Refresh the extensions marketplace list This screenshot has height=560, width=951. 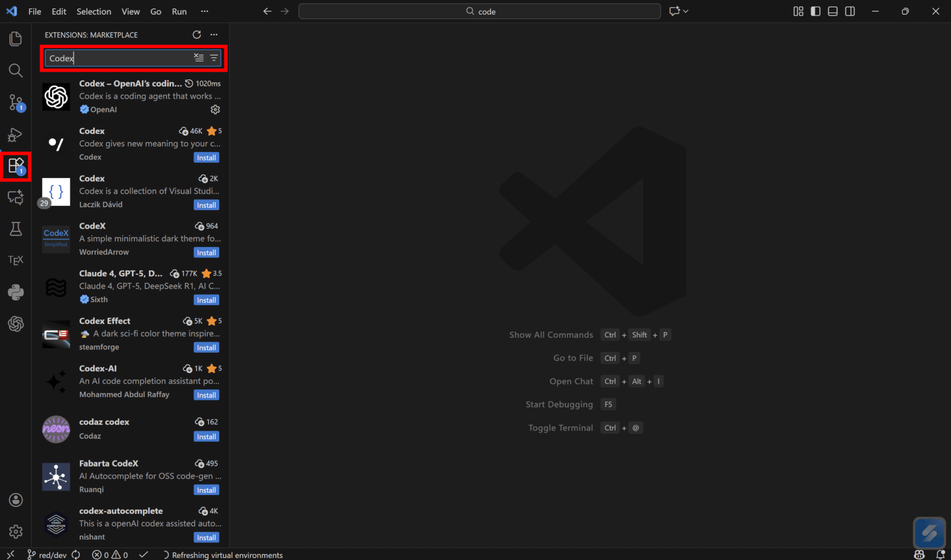click(x=196, y=35)
